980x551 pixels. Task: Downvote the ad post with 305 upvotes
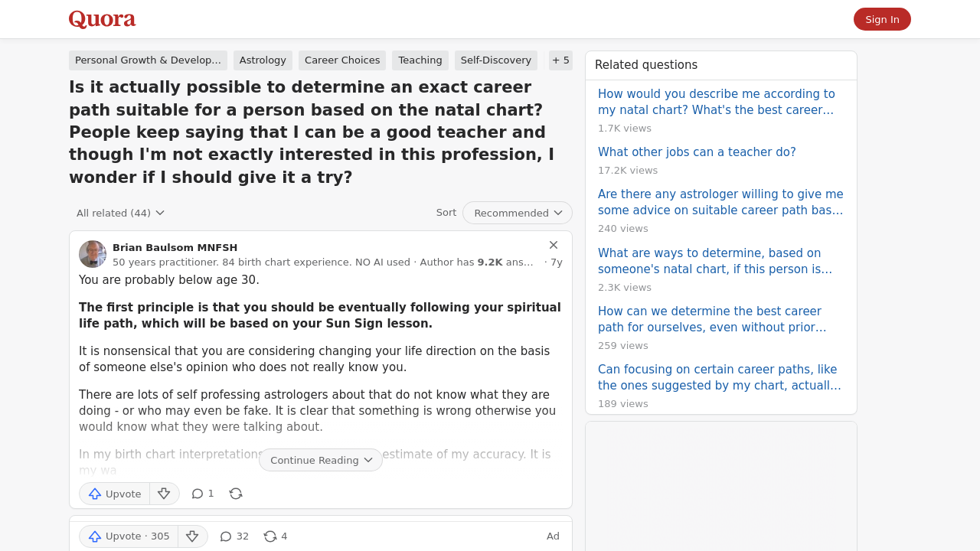[x=193, y=536]
